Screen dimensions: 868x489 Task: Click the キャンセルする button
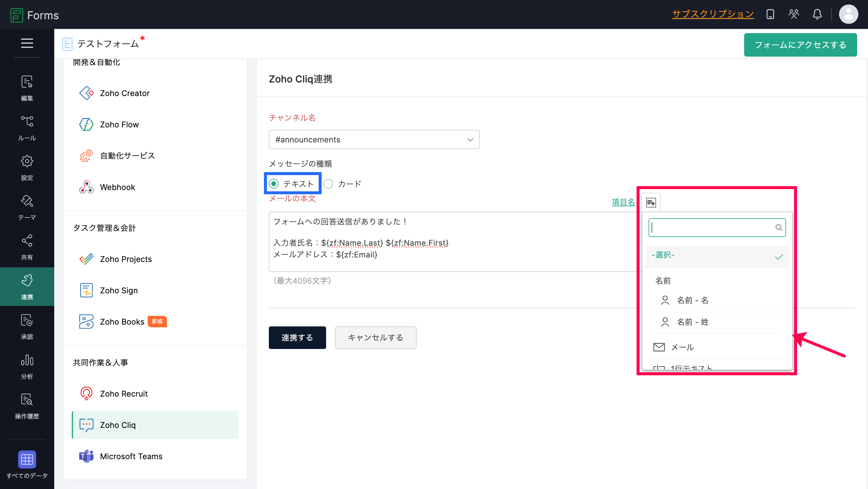tap(376, 338)
